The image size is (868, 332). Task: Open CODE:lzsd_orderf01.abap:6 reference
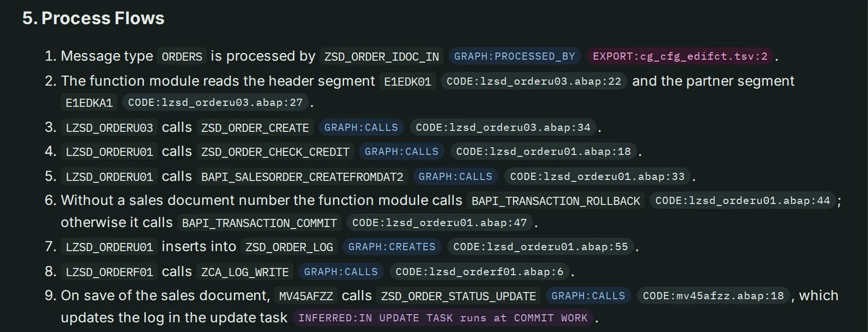click(x=479, y=272)
